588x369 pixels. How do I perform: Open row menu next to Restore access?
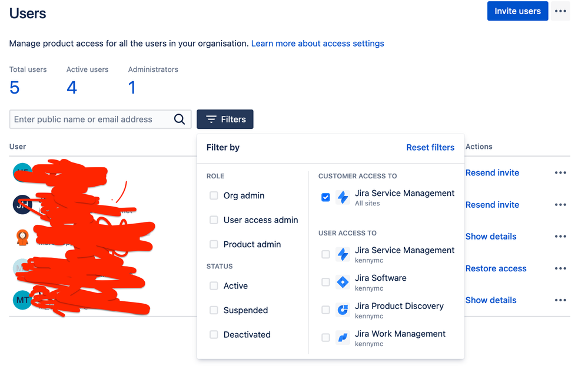coord(560,268)
